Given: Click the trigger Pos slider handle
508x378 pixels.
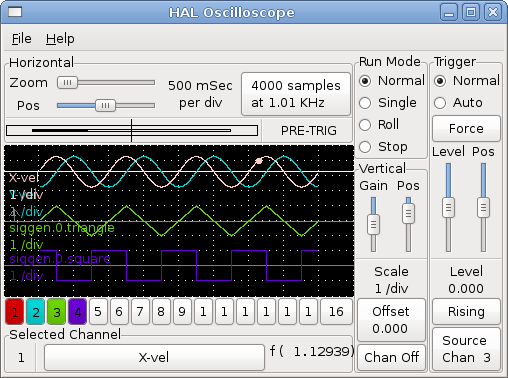Looking at the screenshot, I should 483,208.
